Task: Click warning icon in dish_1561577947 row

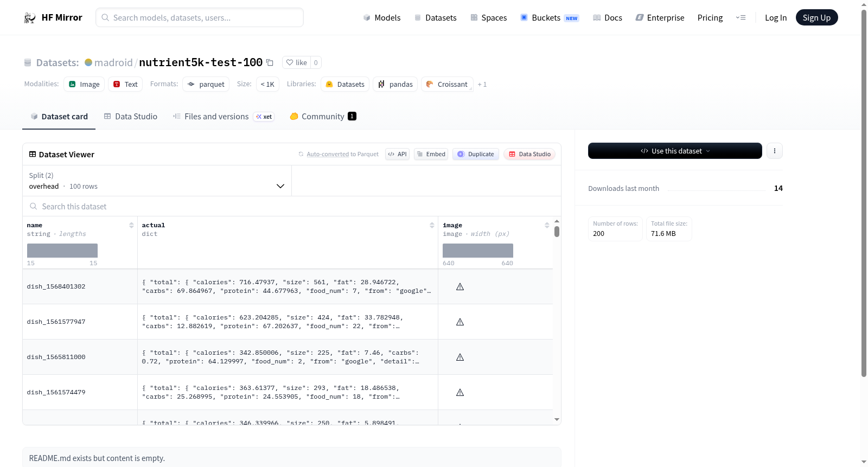Action: click(x=460, y=322)
